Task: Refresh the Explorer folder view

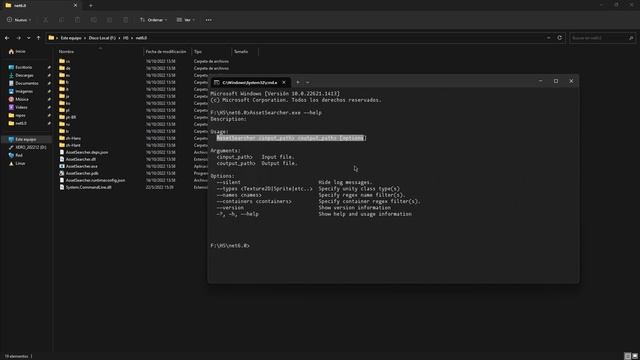Action: [x=560, y=38]
